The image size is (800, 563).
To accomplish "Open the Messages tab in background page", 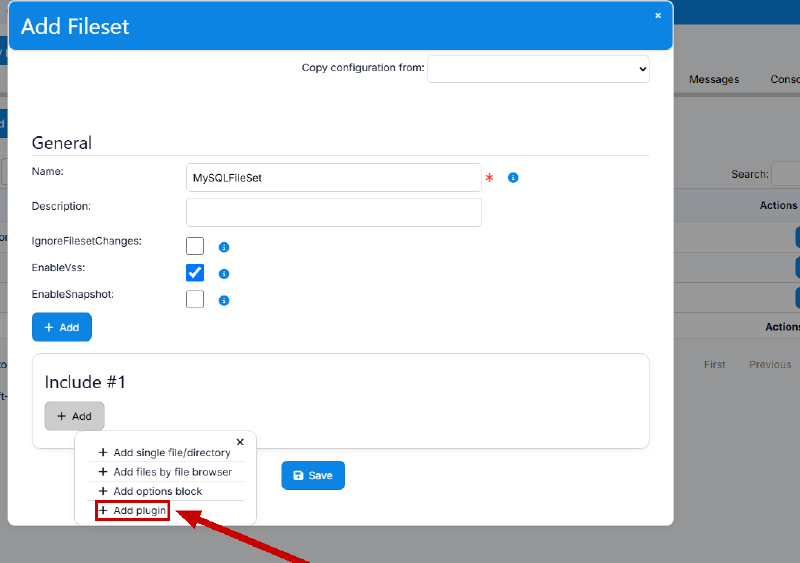I will [x=714, y=80].
